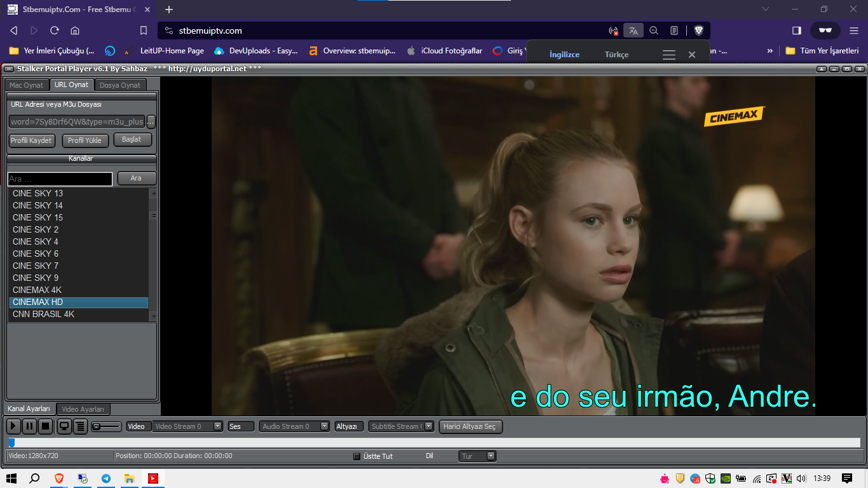
Task: Open the Tüm Yer İşaretleri folder
Action: [822, 51]
